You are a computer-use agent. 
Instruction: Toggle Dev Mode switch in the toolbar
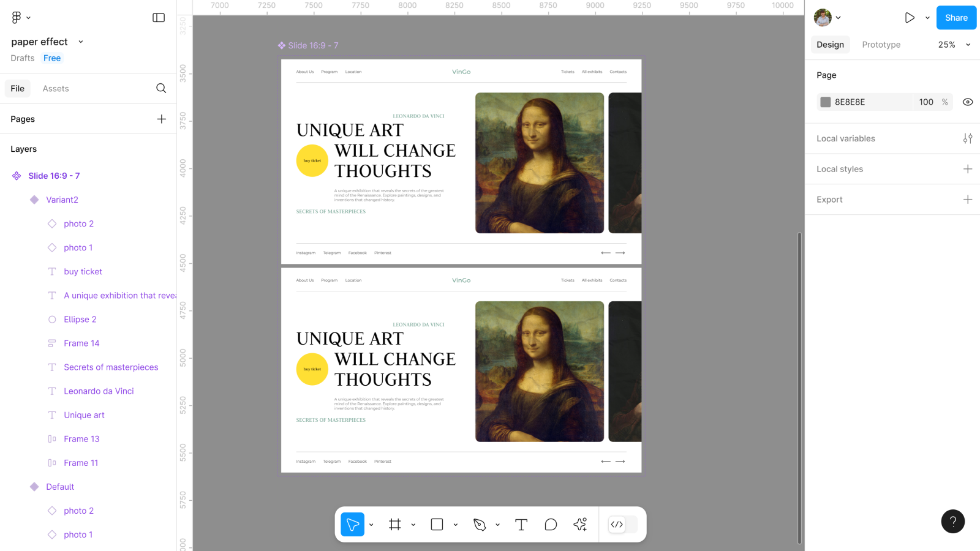(623, 525)
